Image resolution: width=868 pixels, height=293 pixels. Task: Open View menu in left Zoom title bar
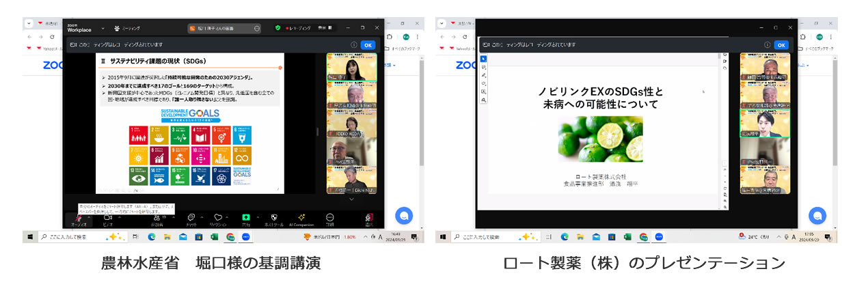click(x=324, y=28)
